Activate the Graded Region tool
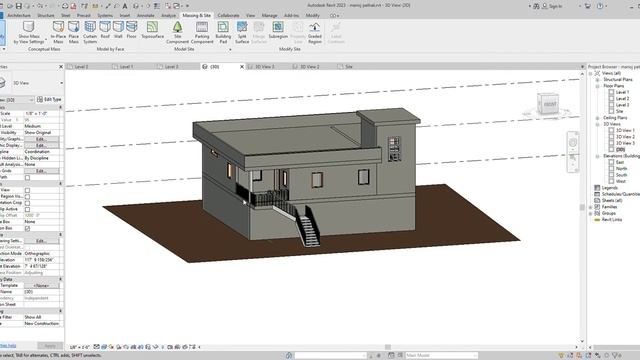 click(315, 32)
